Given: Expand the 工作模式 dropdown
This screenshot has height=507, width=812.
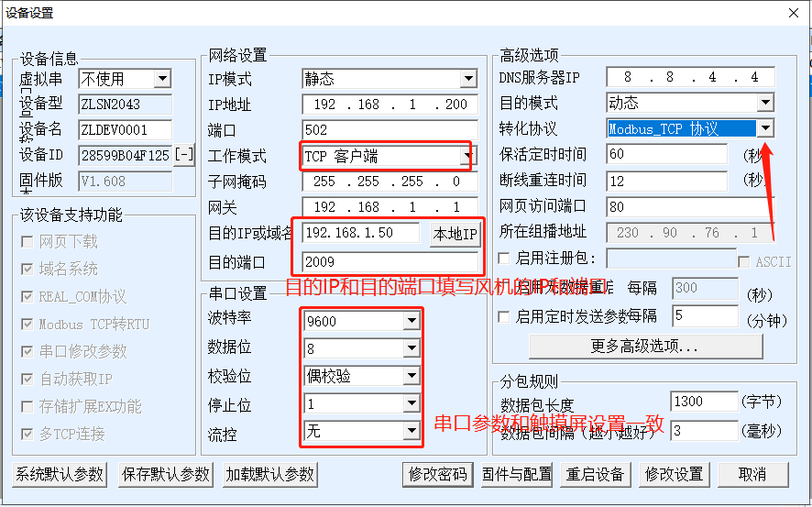Looking at the screenshot, I should [466, 157].
